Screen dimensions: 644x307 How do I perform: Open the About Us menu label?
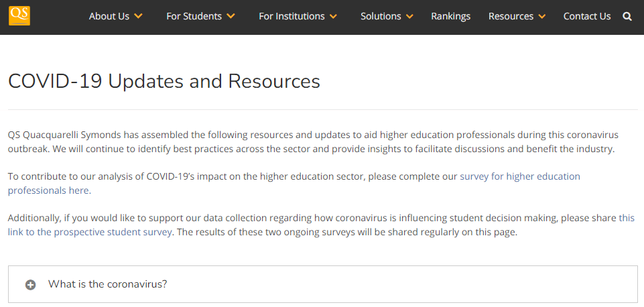(x=109, y=16)
